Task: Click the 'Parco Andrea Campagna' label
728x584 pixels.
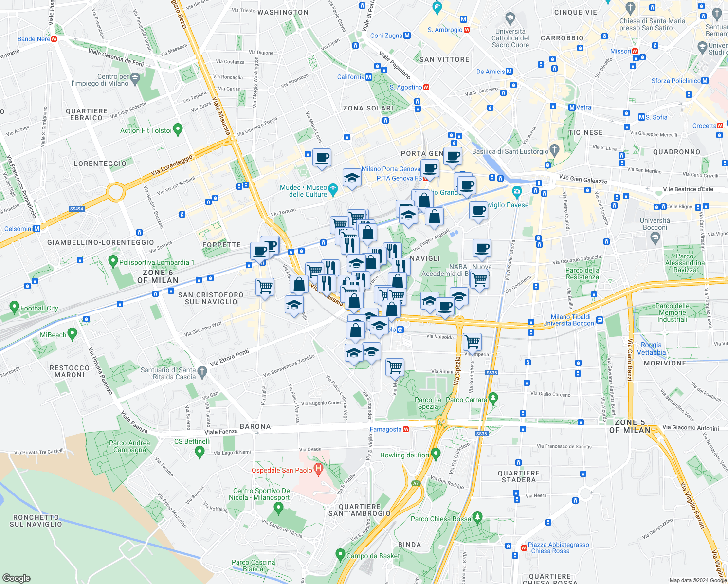Action: 129,446
